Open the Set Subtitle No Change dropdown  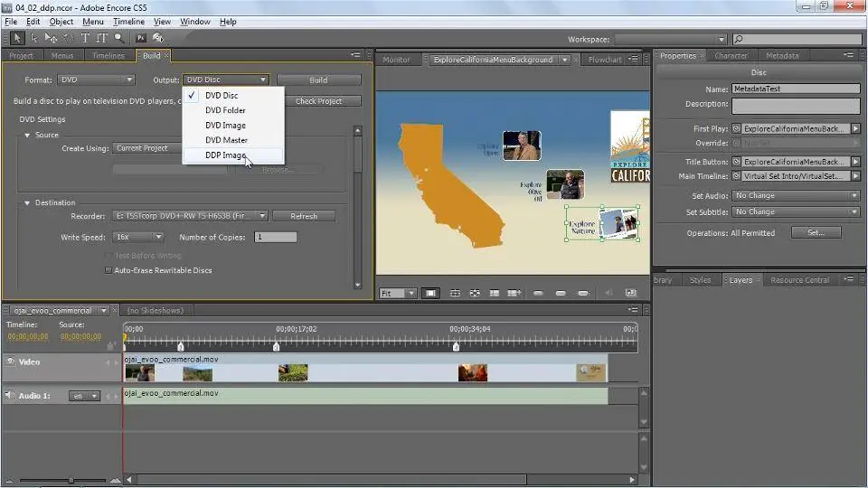click(x=796, y=211)
